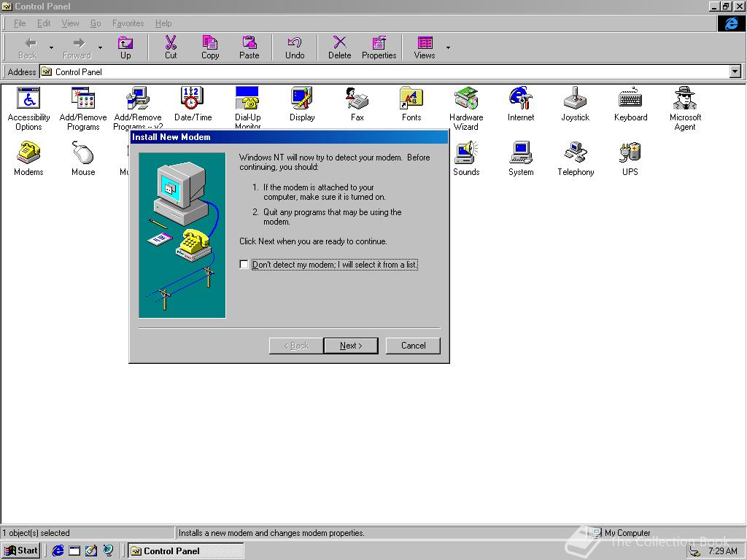Open the Add/Remove Programs icon

pyautogui.click(x=83, y=109)
